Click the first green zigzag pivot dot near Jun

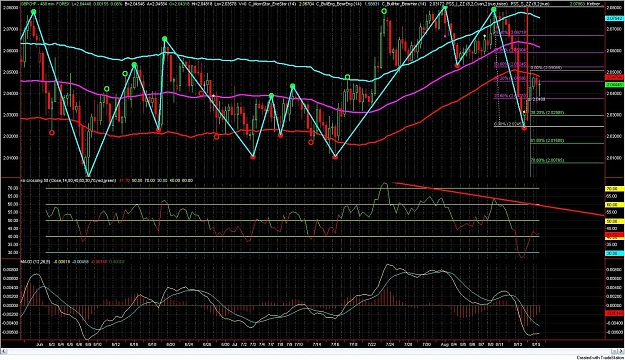point(34,12)
